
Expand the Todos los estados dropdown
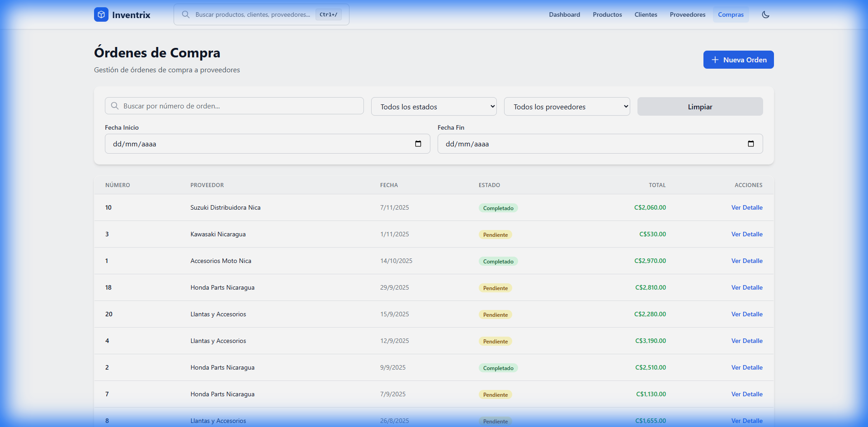[434, 107]
